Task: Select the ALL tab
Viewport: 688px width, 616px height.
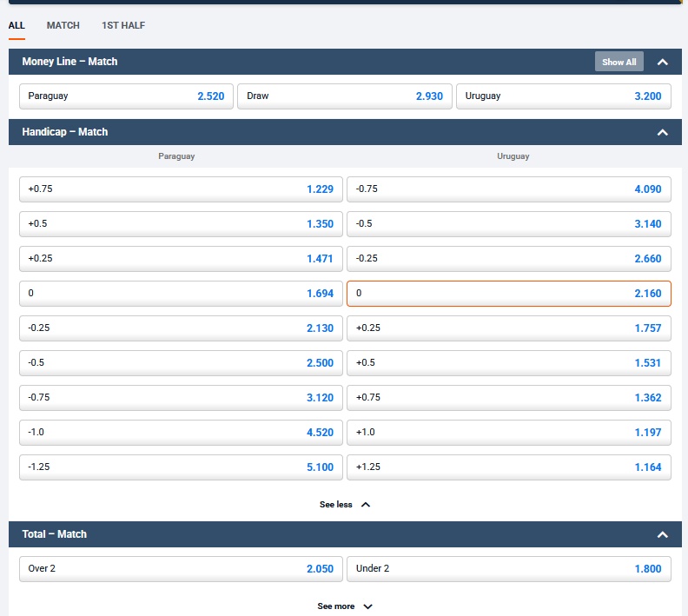Action: 17,25
